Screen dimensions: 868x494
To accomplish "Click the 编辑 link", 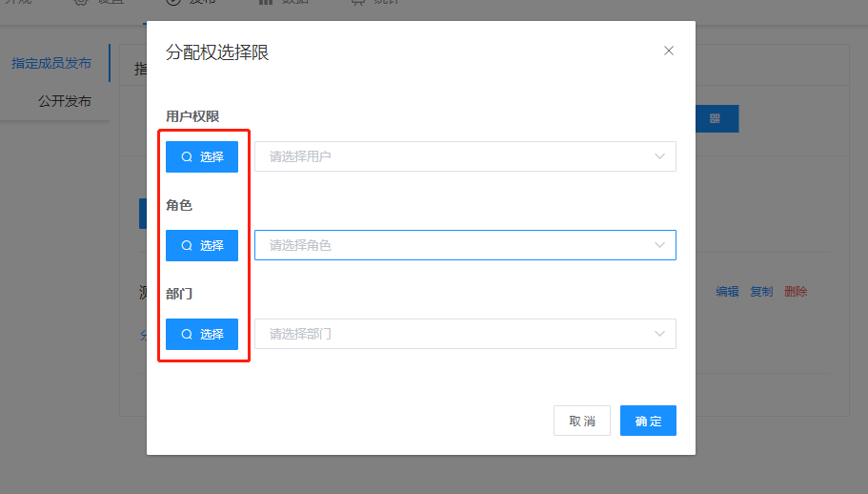I will [727, 292].
